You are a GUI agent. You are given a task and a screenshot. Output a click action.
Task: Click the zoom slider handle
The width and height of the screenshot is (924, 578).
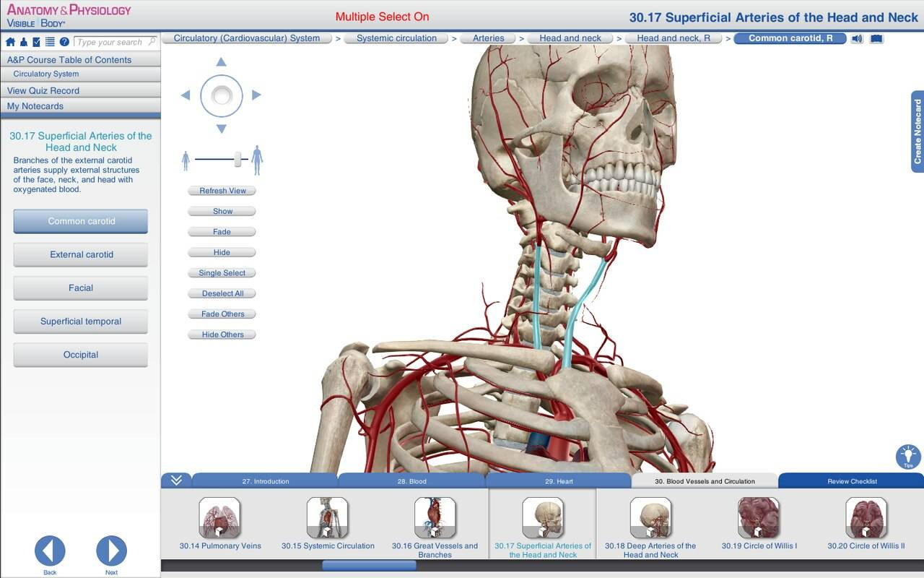pyautogui.click(x=237, y=160)
